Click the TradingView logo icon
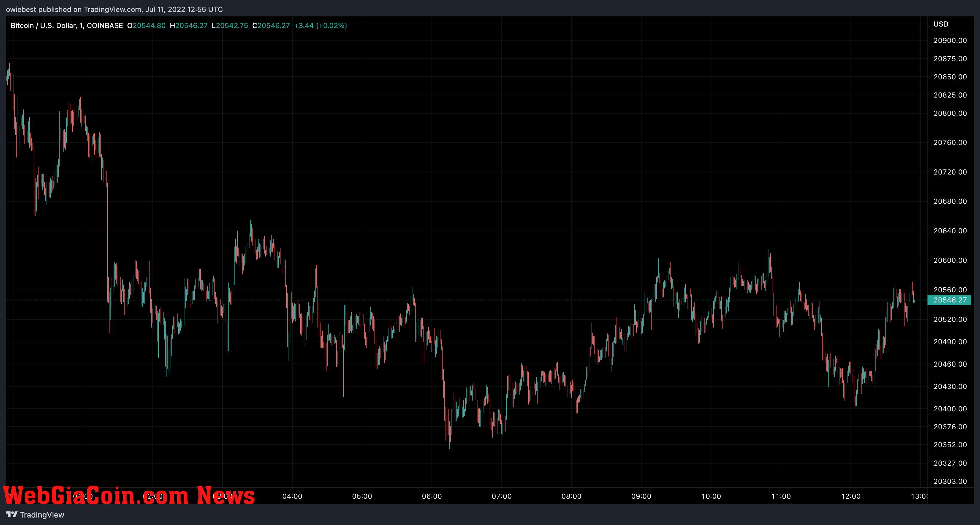The height and width of the screenshot is (525, 980). tap(12, 514)
